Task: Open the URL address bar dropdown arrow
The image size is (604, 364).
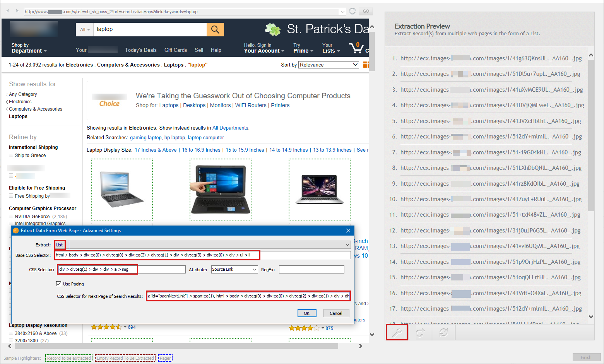Action: point(343,12)
